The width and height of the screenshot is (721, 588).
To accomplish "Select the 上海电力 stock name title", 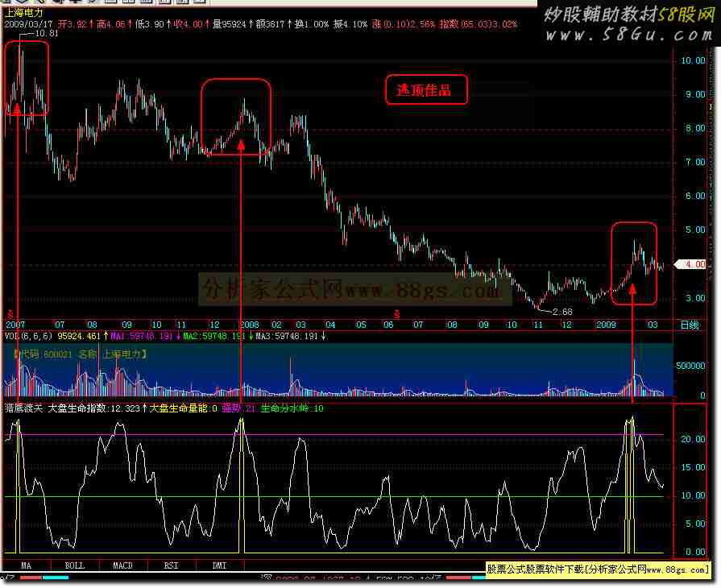I will click(x=23, y=13).
